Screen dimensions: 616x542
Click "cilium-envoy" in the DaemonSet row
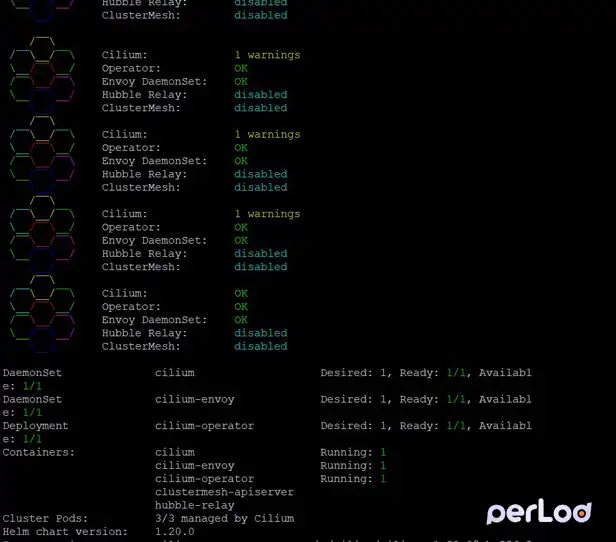click(x=194, y=399)
